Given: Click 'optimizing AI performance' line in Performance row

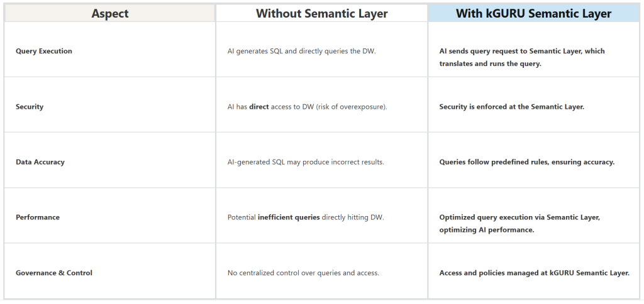Looking at the screenshot, I should click(487, 230).
